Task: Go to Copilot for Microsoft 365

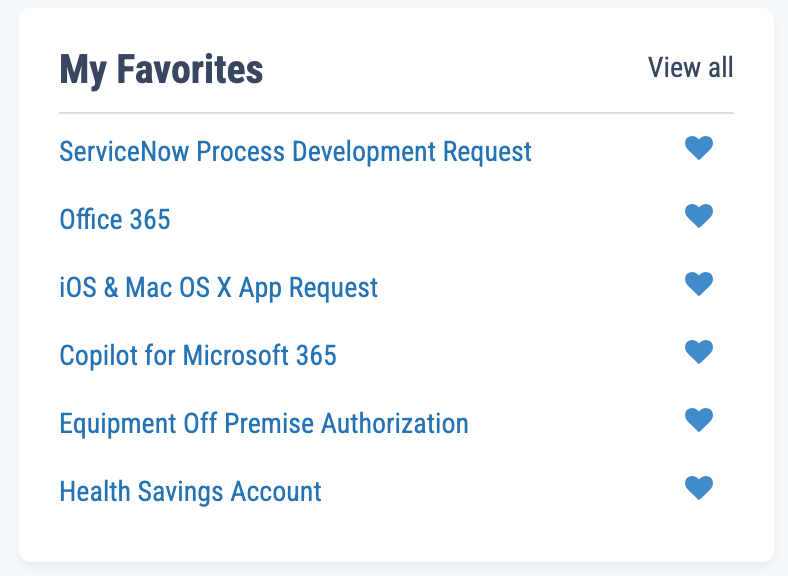Action: pos(198,355)
